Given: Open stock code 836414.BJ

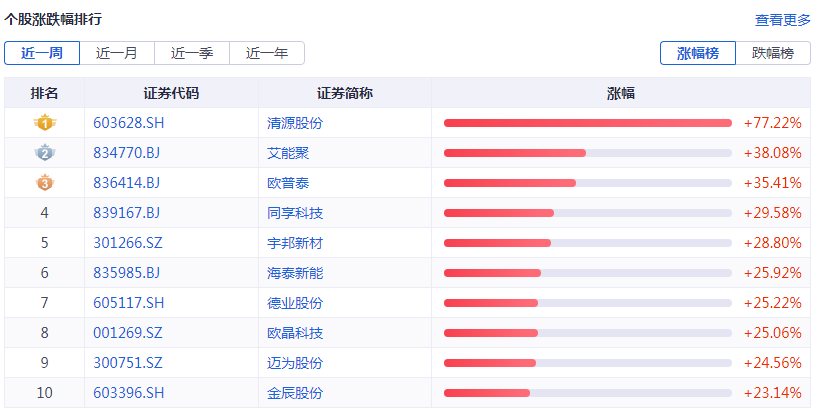Looking at the screenshot, I should pyautogui.click(x=126, y=183).
